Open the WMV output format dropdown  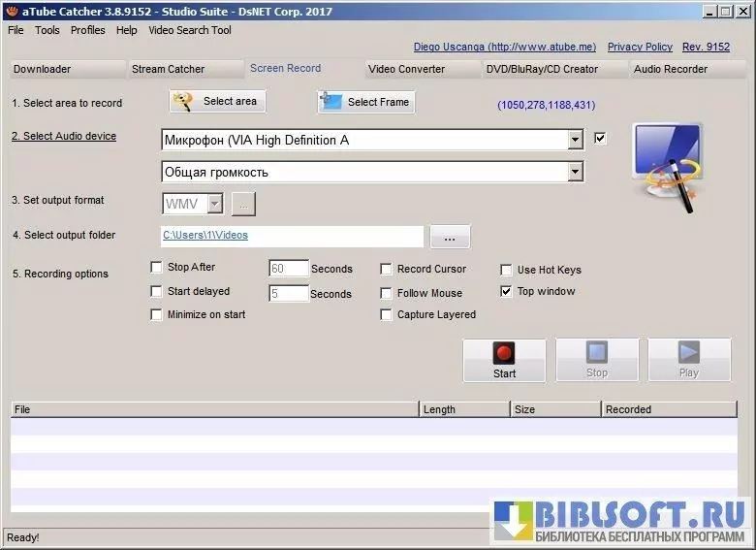(x=215, y=204)
